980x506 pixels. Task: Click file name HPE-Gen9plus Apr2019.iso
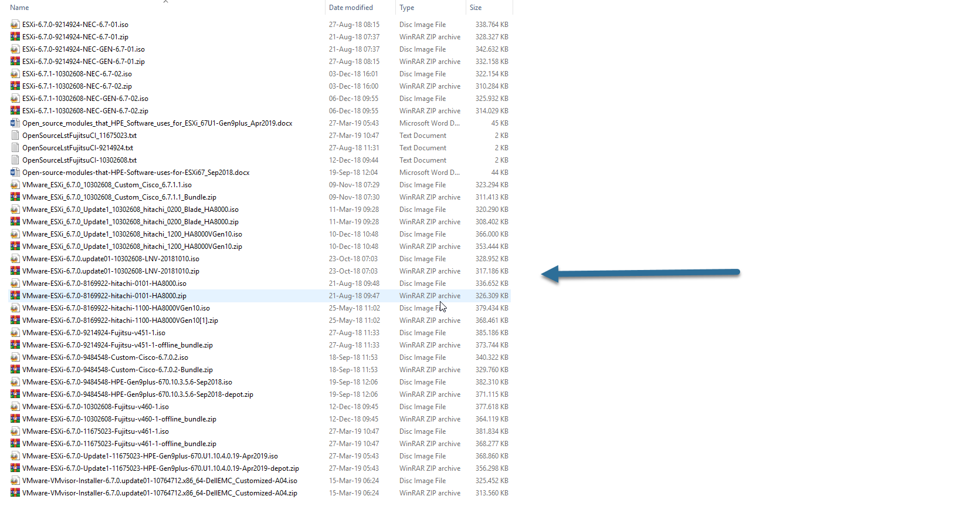click(x=150, y=456)
